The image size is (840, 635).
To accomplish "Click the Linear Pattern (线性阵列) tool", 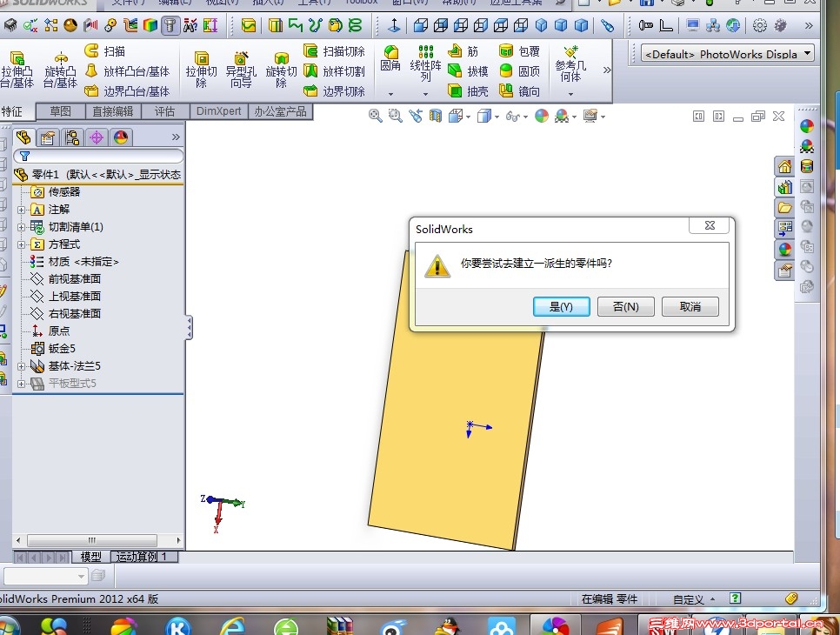I will click(425, 63).
